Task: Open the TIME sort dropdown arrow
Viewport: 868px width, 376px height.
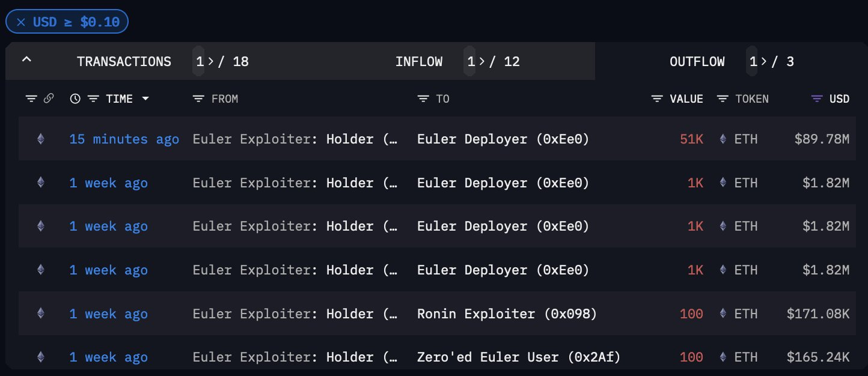Action: click(x=145, y=99)
